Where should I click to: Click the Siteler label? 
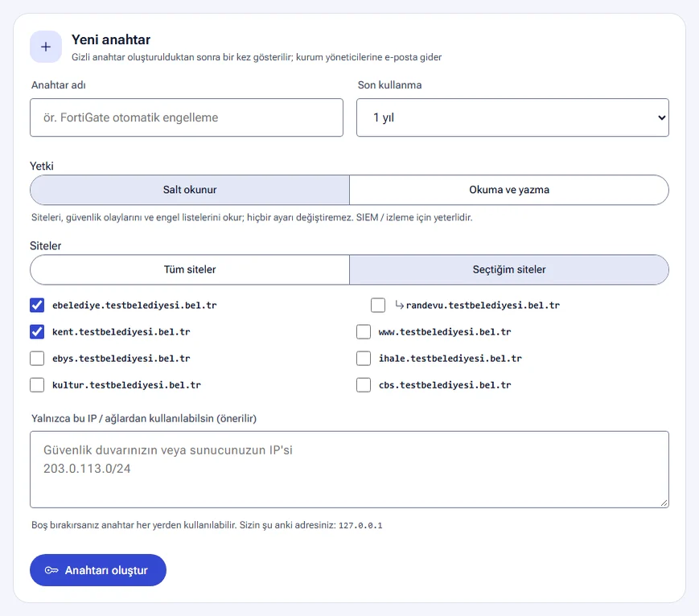click(46, 246)
